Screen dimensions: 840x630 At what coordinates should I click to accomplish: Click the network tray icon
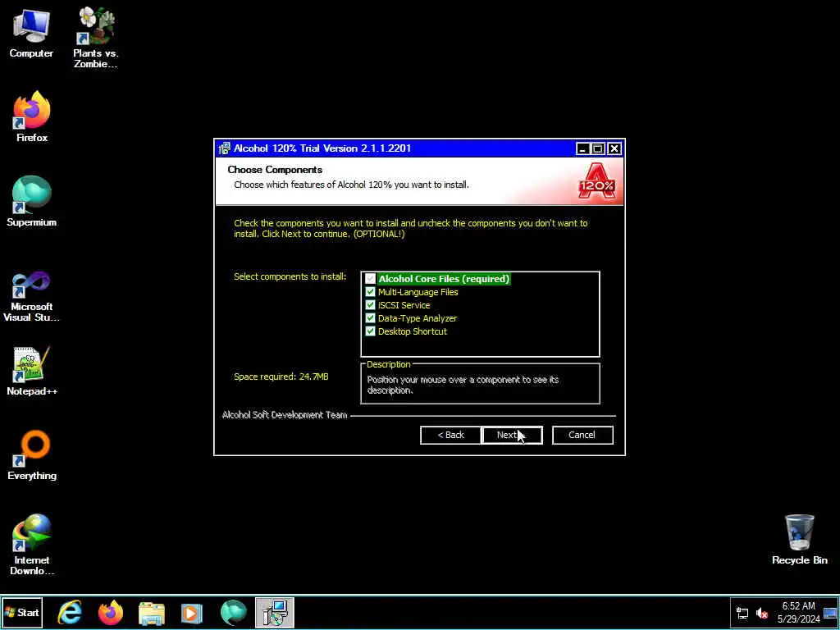coord(742,614)
